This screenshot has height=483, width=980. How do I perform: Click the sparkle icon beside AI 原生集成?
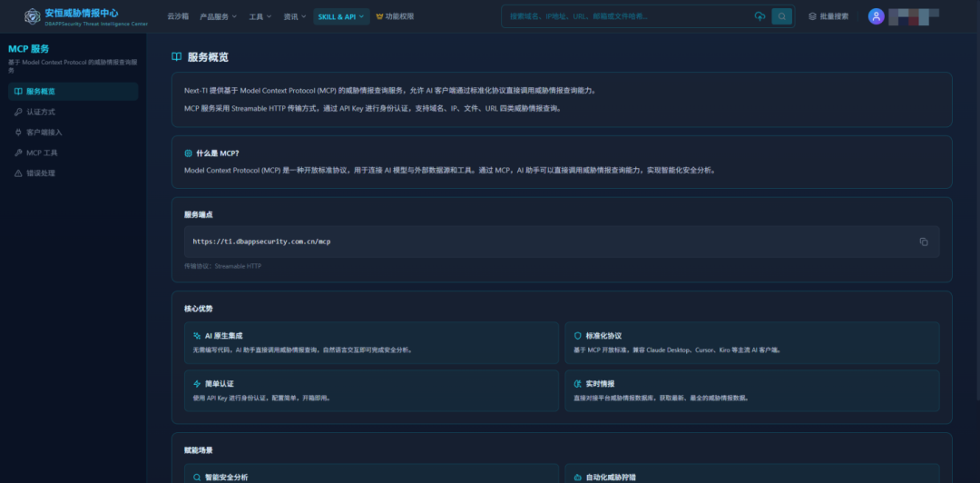(197, 336)
